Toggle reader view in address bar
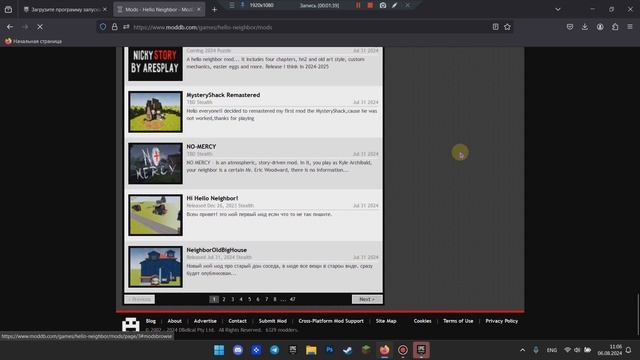The image size is (640, 360). coord(495,27)
